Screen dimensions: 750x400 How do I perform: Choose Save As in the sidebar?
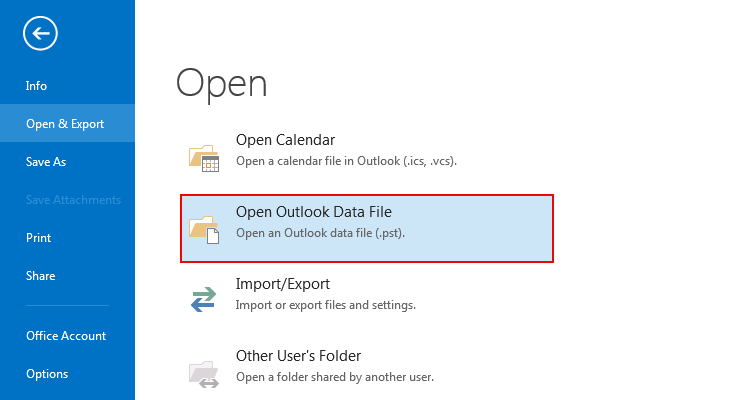point(46,161)
